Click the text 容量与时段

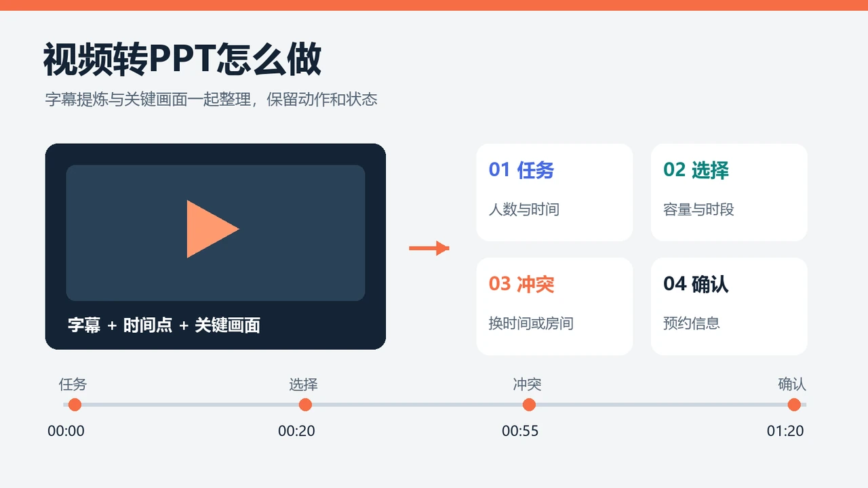point(698,209)
